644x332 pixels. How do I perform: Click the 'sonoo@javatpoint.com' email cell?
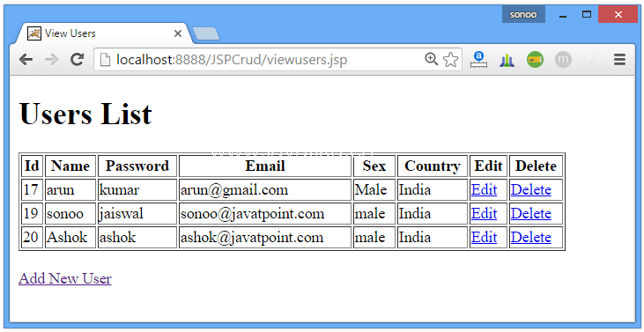pyautogui.click(x=265, y=213)
